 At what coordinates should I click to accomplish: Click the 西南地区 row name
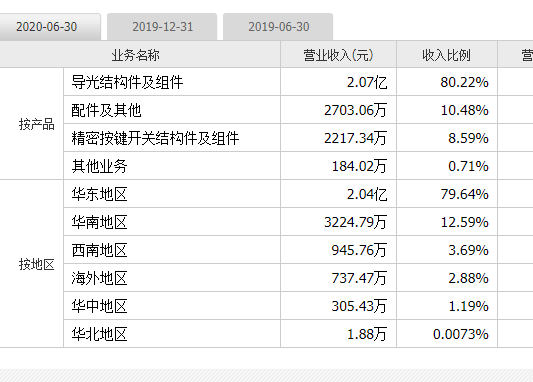click(x=99, y=250)
